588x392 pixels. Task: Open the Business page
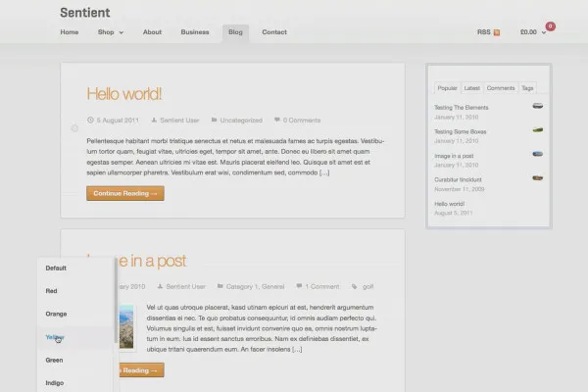click(195, 32)
